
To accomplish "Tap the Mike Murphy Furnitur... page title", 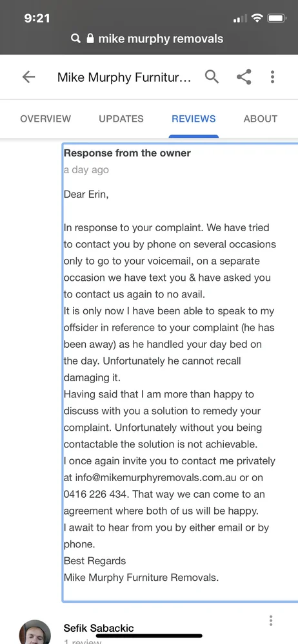I will click(x=124, y=77).
